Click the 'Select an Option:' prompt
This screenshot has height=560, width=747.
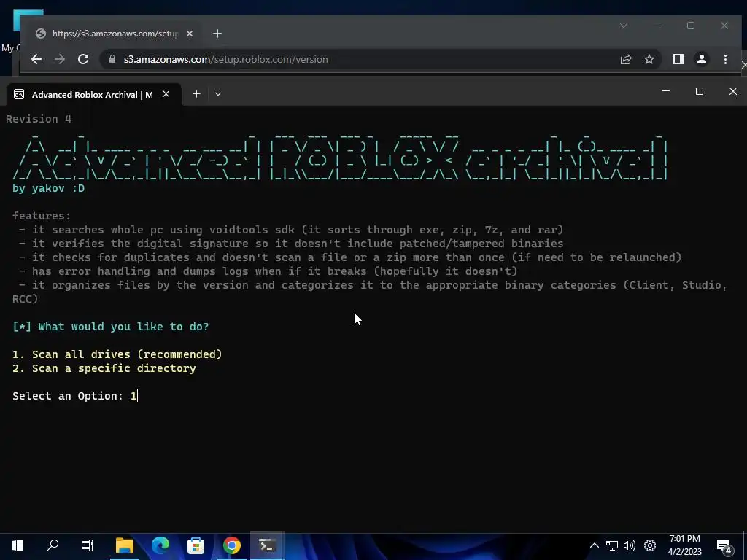pos(68,396)
